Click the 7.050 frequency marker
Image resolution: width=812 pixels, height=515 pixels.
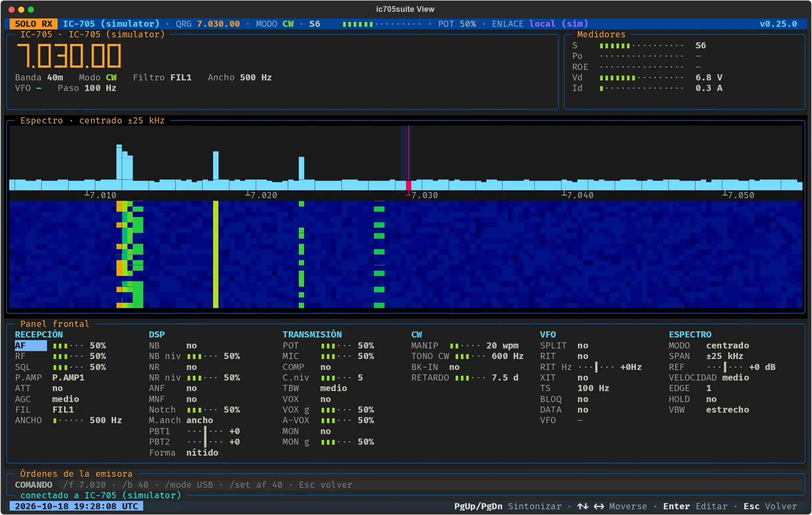click(x=739, y=195)
